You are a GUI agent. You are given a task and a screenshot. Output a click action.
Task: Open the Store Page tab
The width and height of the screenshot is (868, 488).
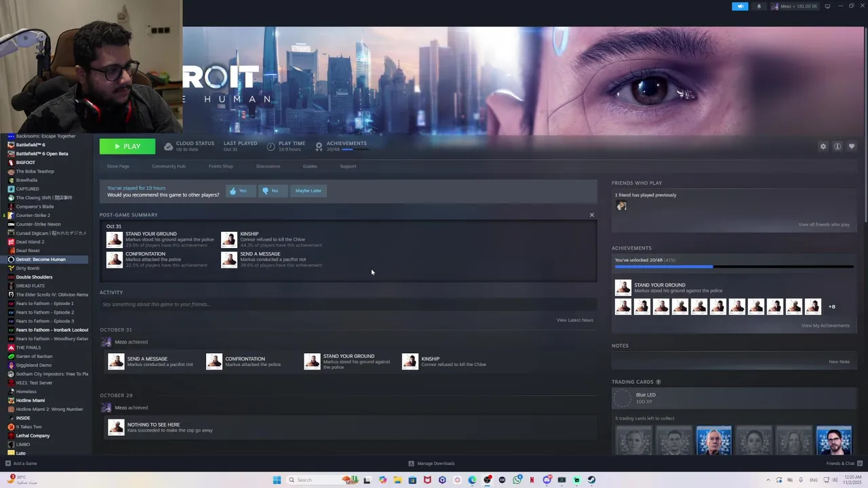tap(118, 166)
